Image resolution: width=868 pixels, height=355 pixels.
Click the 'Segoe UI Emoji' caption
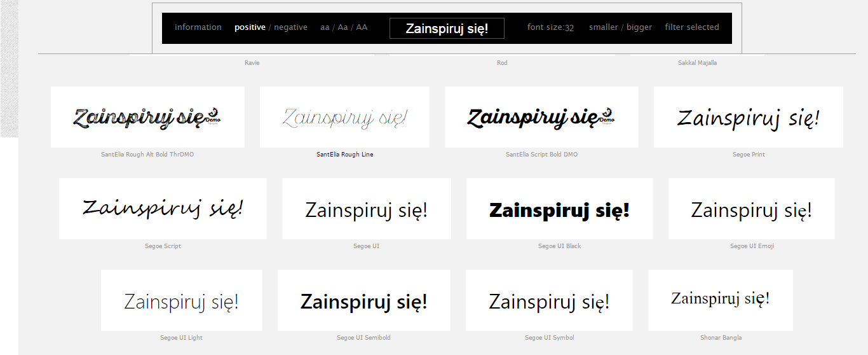pos(752,246)
